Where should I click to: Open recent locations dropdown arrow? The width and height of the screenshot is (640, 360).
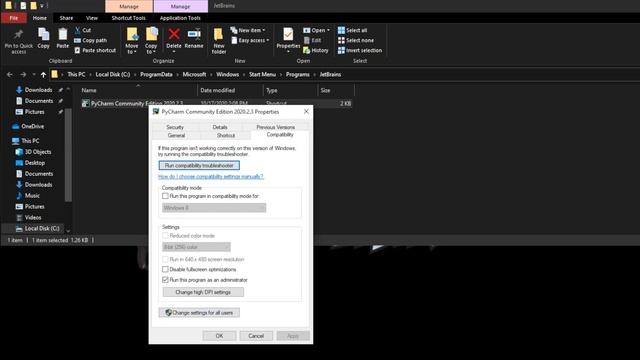[x=33, y=75]
